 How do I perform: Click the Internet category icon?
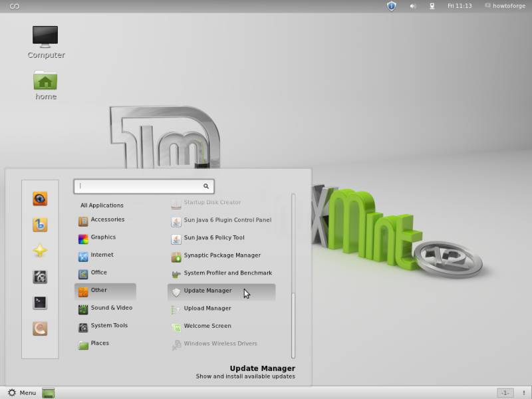[x=83, y=257]
